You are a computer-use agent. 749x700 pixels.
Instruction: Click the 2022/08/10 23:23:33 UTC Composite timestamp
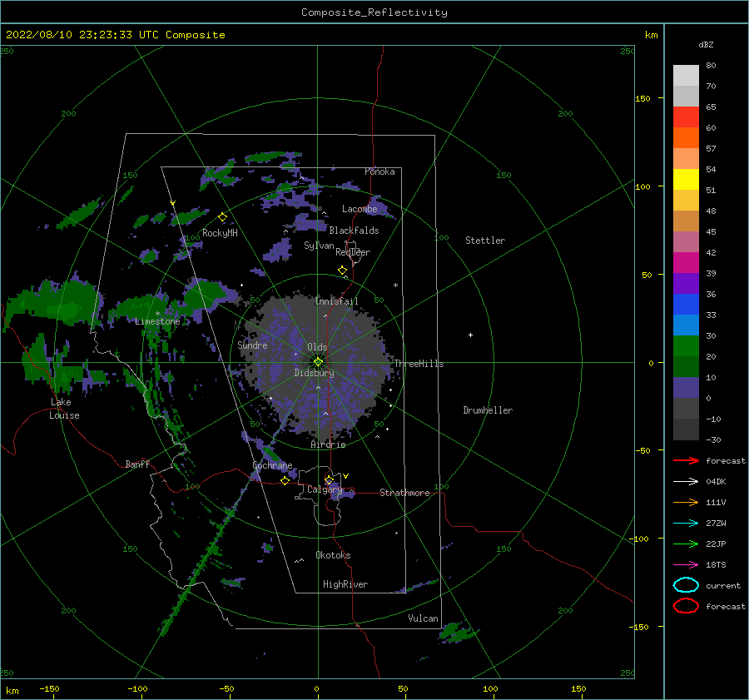(x=115, y=35)
